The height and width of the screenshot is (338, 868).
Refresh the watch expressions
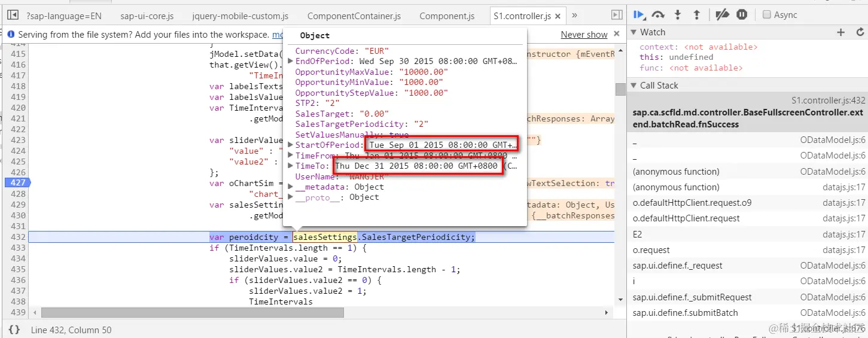pyautogui.click(x=860, y=32)
